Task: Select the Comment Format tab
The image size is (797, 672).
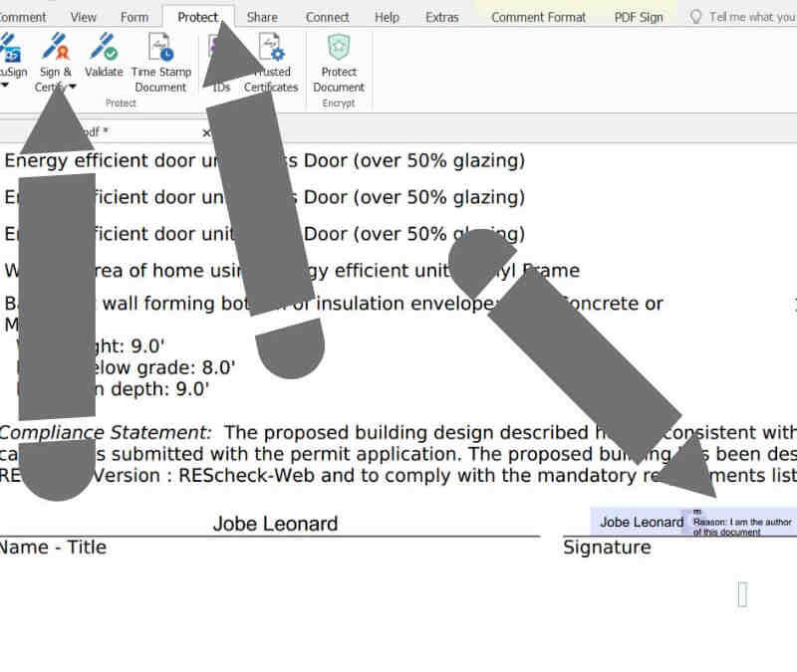Action: coord(538,17)
